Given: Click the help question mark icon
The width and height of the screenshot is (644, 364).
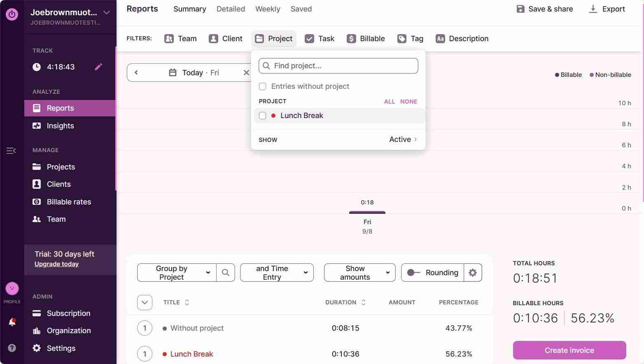Looking at the screenshot, I should (12, 348).
